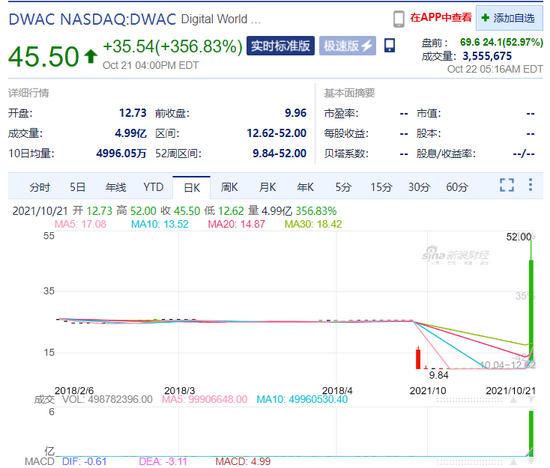Click the 10日均量 value 4996.05万
Viewport: 550px width, 468px height.
tap(121, 153)
